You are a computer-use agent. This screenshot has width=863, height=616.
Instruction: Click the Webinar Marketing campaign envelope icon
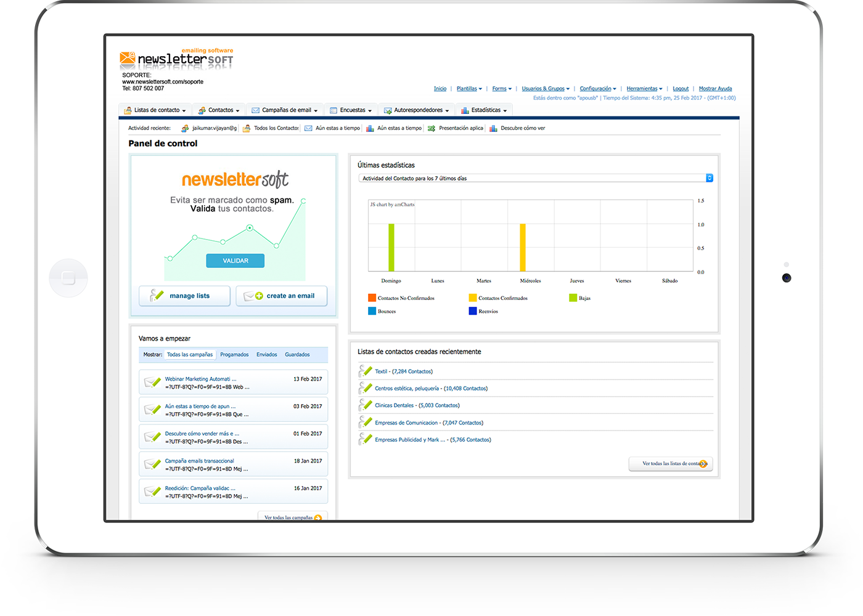[152, 383]
